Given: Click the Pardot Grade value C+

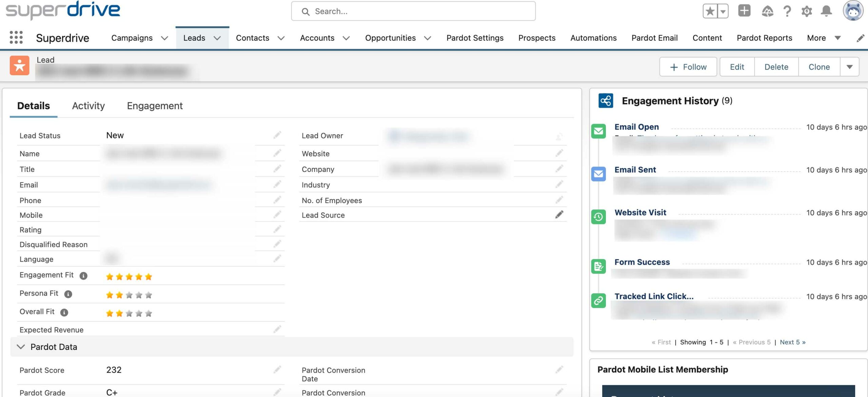Looking at the screenshot, I should (112, 392).
